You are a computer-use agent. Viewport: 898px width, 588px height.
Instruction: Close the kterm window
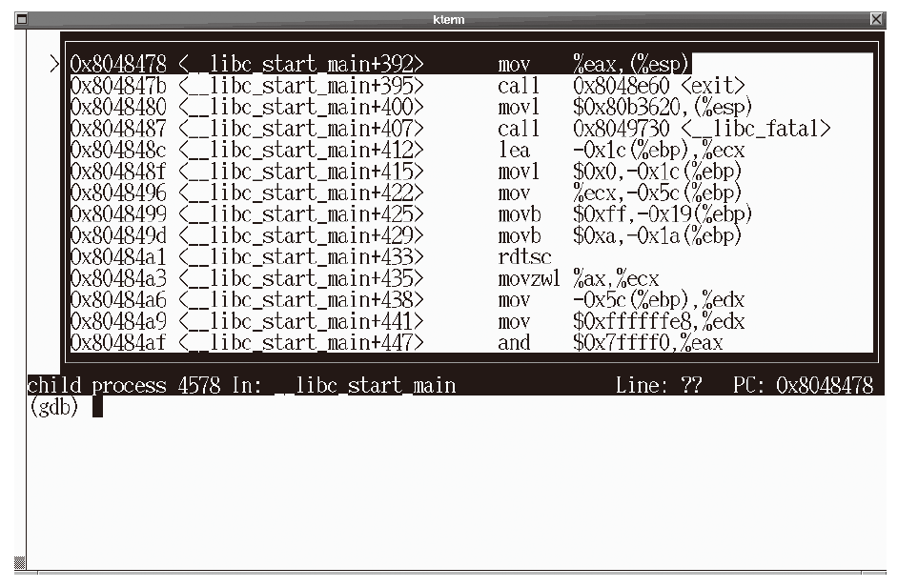[x=876, y=19]
